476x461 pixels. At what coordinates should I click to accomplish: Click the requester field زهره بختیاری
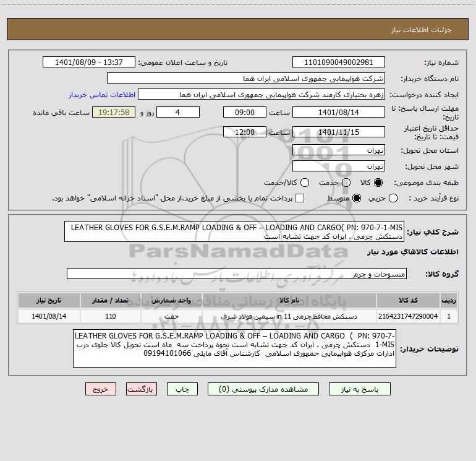tap(261, 95)
